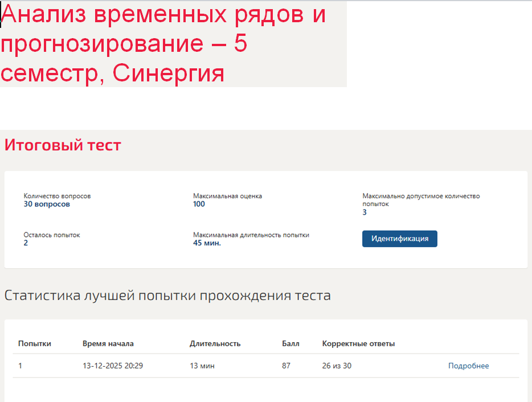Viewport: 532px width, 402px height.
Task: Click the Осталось попыток label
Action: pos(52,235)
